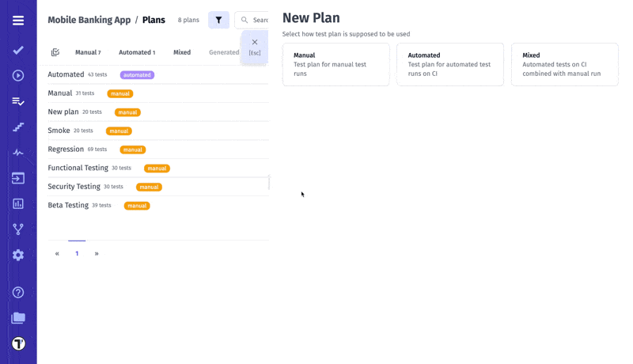Click the branches icon in the sidebar
633x364 pixels.
[x=18, y=229]
